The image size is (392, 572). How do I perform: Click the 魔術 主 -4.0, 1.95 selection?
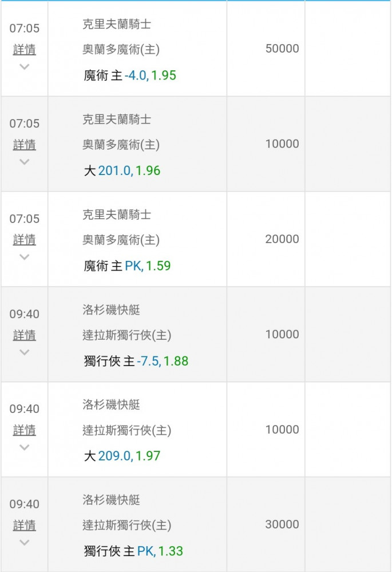coord(130,76)
